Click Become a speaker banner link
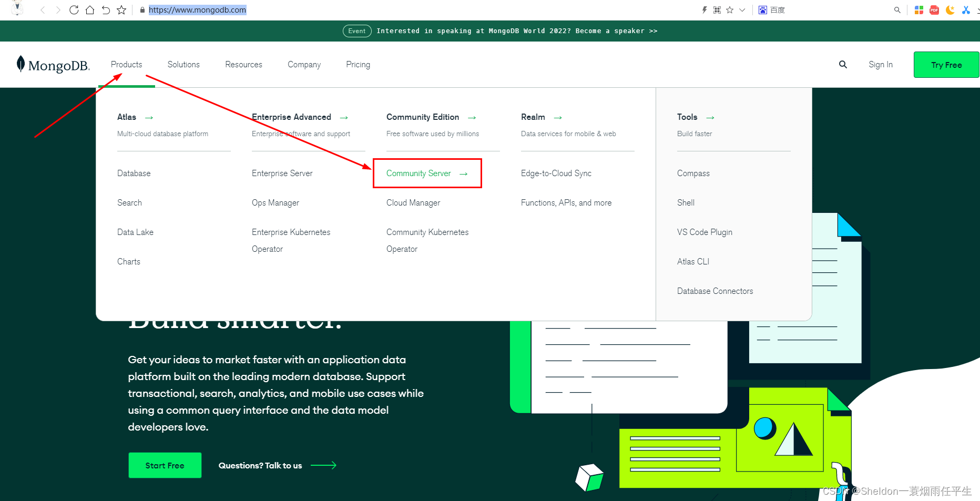 point(616,31)
